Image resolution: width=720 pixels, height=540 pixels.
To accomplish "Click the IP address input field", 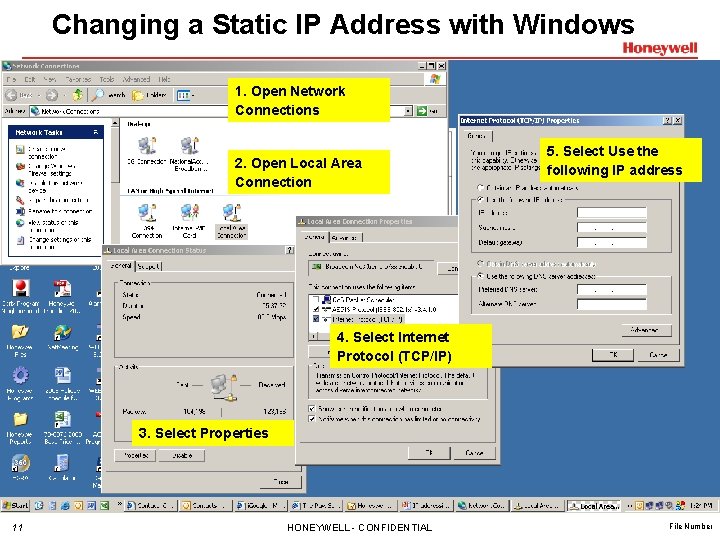I will (x=612, y=212).
